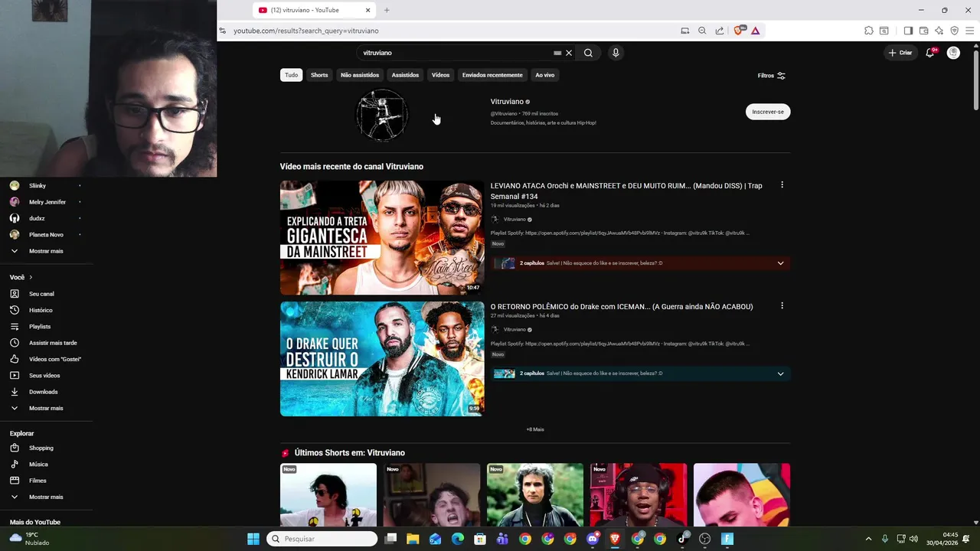Click the zoom magnifier icon in address bar
The height and width of the screenshot is (551, 980).
(702, 31)
